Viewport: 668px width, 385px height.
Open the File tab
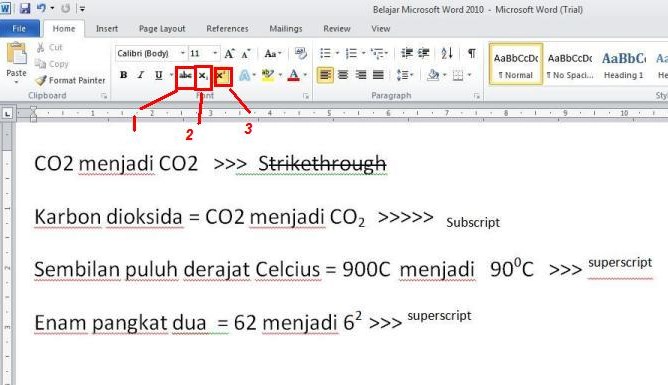(x=20, y=29)
